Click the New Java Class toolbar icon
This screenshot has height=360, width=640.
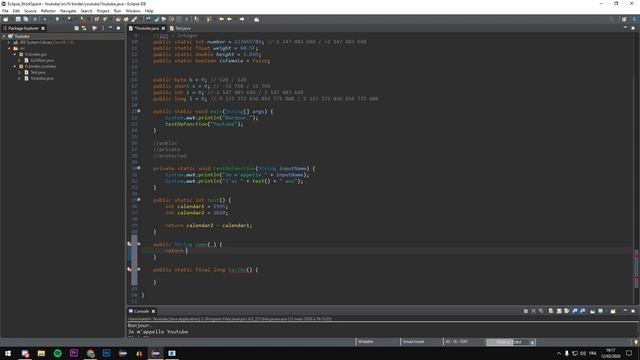[x=105, y=19]
